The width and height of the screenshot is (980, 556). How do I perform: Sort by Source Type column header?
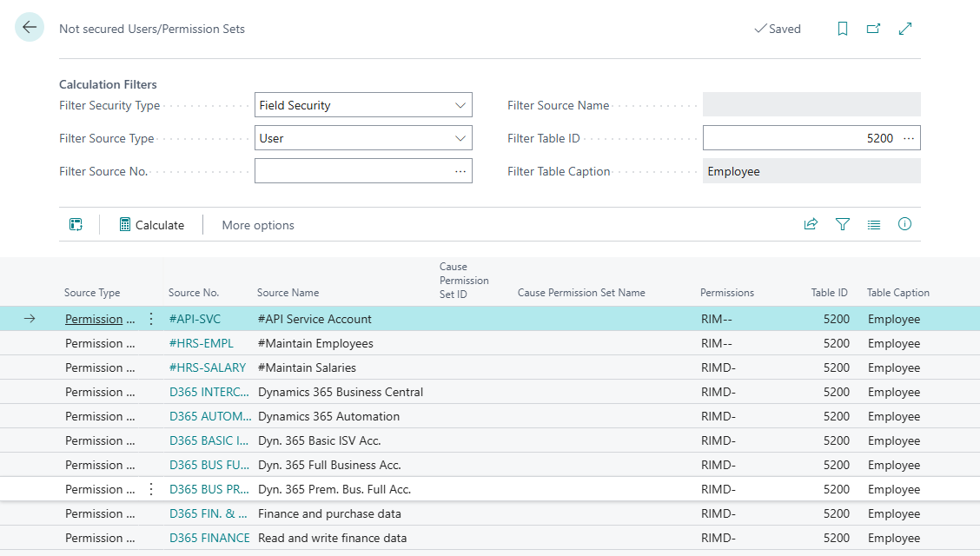coord(92,293)
